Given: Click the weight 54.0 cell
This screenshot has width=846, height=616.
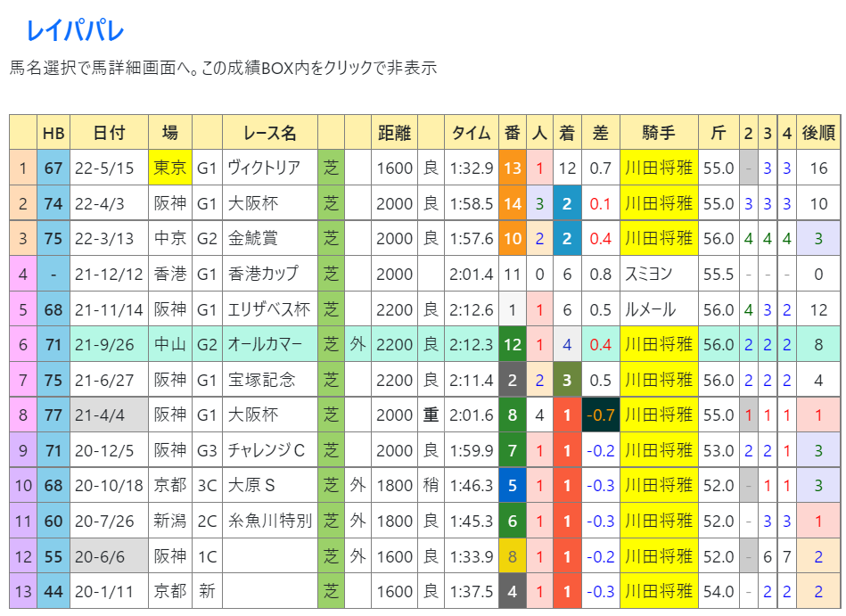Looking at the screenshot, I should pyautogui.click(x=719, y=591).
